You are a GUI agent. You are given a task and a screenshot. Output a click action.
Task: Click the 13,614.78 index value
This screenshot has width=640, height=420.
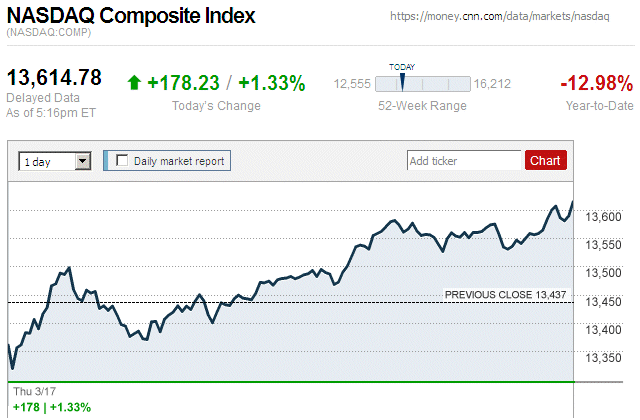click(55, 78)
